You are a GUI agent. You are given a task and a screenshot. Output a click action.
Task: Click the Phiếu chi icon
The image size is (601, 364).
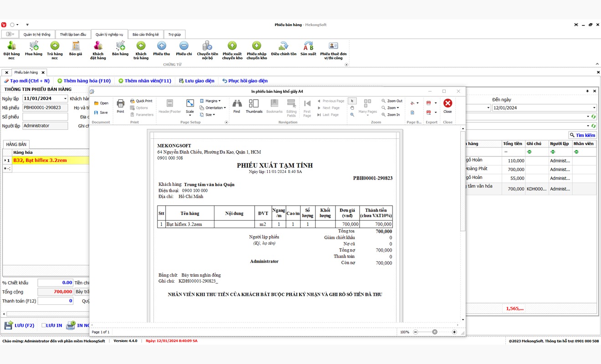[183, 50]
